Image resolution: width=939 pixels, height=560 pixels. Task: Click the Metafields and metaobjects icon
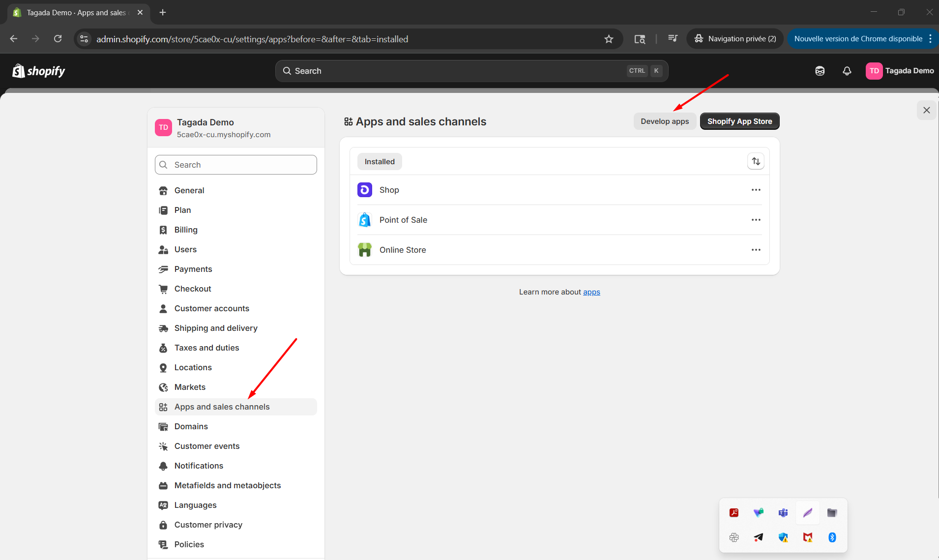pyautogui.click(x=163, y=486)
